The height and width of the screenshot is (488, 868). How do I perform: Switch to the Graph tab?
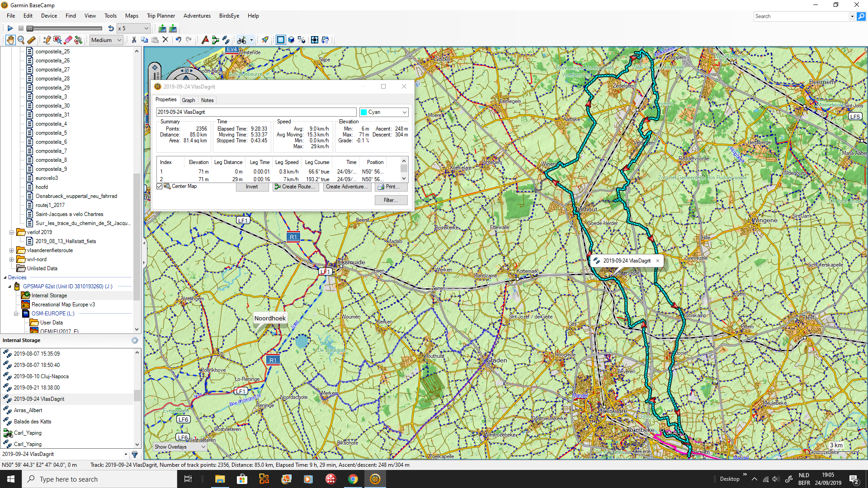point(189,100)
